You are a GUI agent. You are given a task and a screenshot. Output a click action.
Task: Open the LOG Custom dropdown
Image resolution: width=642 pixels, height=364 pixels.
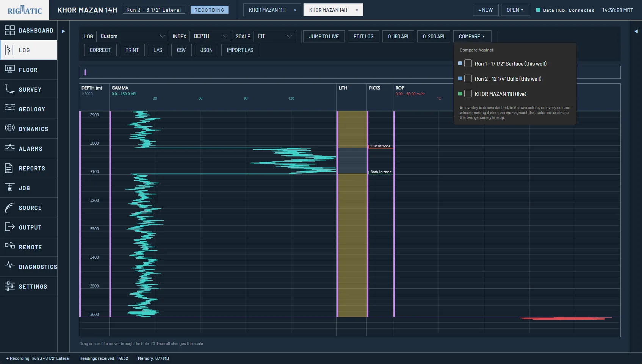(x=132, y=36)
